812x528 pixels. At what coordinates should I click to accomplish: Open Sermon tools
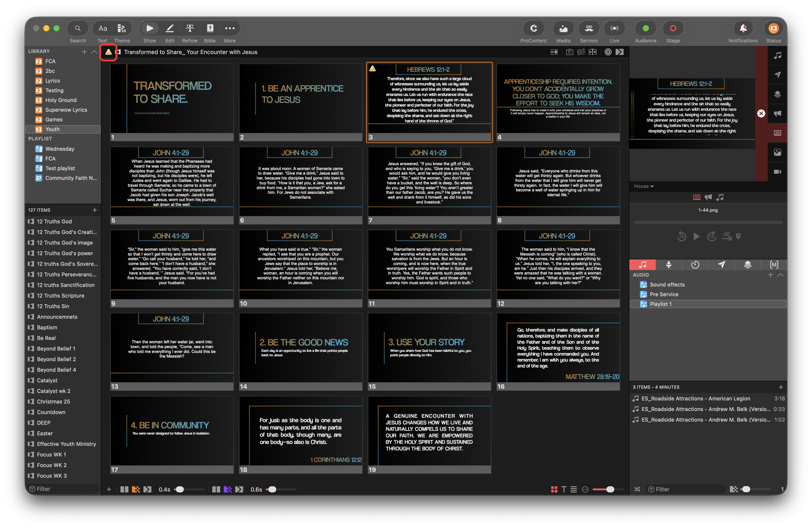589,28
